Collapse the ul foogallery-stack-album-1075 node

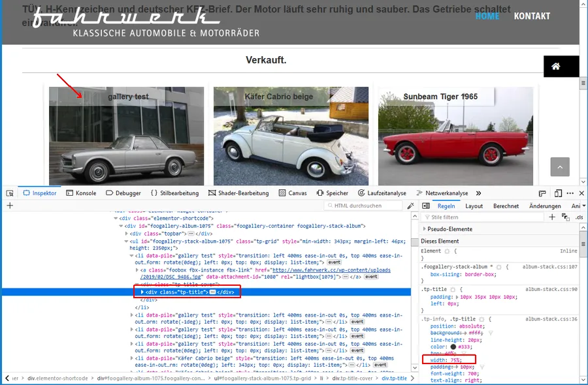click(x=126, y=241)
